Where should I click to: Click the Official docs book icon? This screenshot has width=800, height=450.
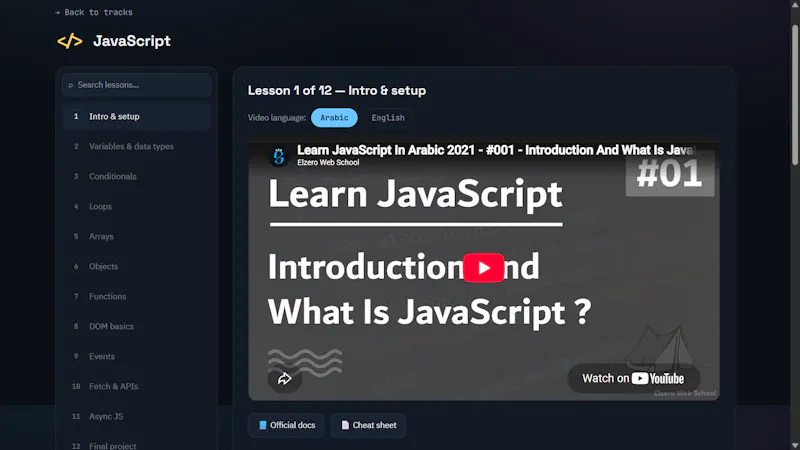(x=263, y=426)
